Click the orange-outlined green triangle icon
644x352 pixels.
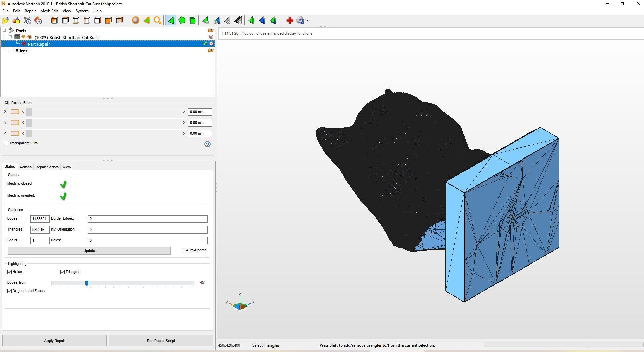pos(147,21)
